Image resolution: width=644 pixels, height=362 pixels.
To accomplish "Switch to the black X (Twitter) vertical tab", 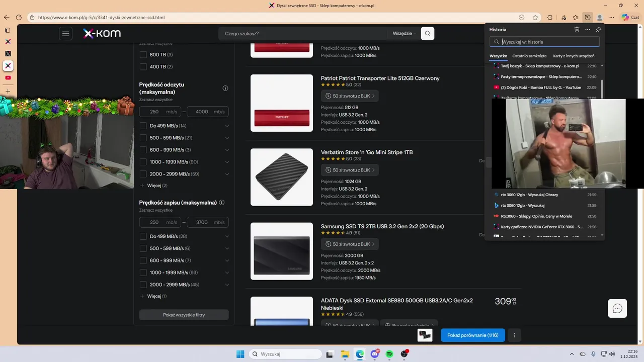I will click(8, 54).
